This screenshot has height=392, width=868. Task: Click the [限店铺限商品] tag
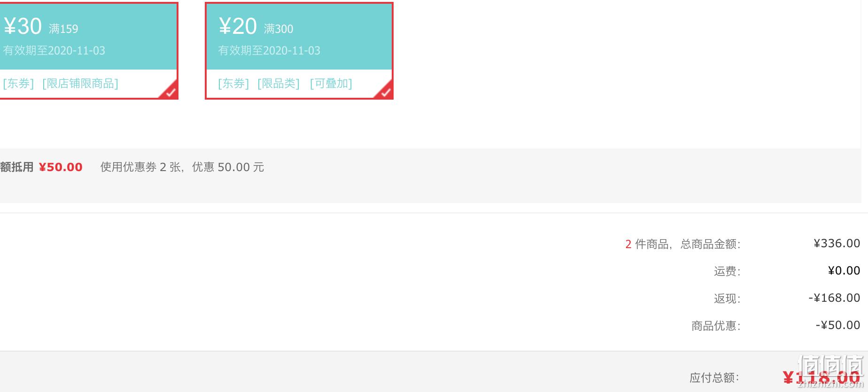click(80, 84)
